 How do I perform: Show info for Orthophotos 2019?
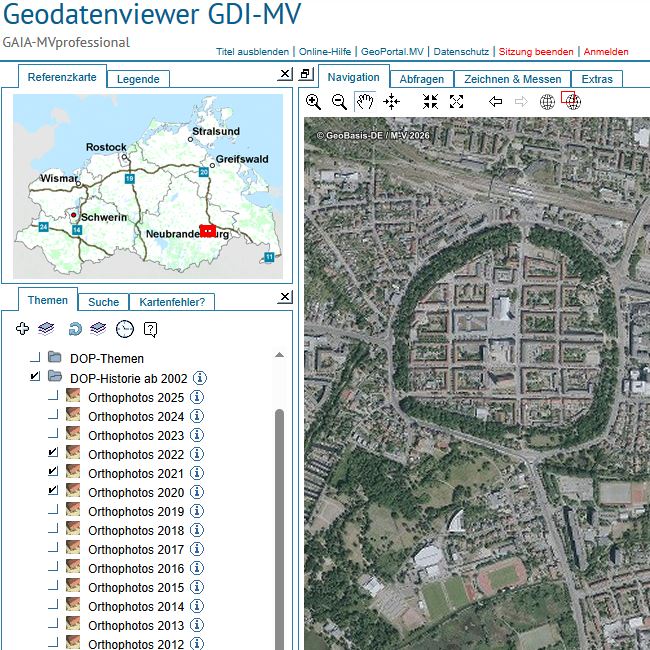197,511
